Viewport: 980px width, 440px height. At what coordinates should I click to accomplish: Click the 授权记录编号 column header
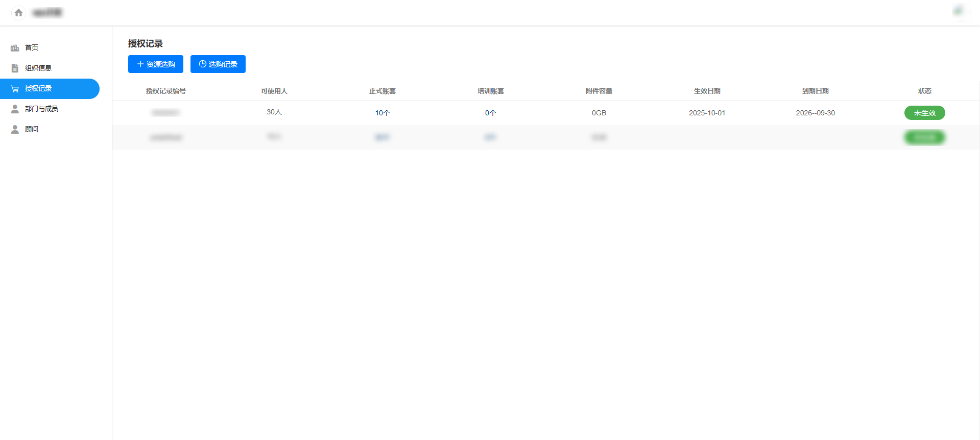166,91
